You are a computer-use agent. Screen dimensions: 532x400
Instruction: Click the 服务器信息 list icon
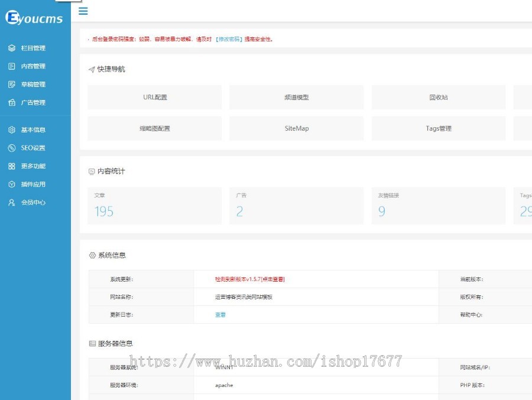92,344
